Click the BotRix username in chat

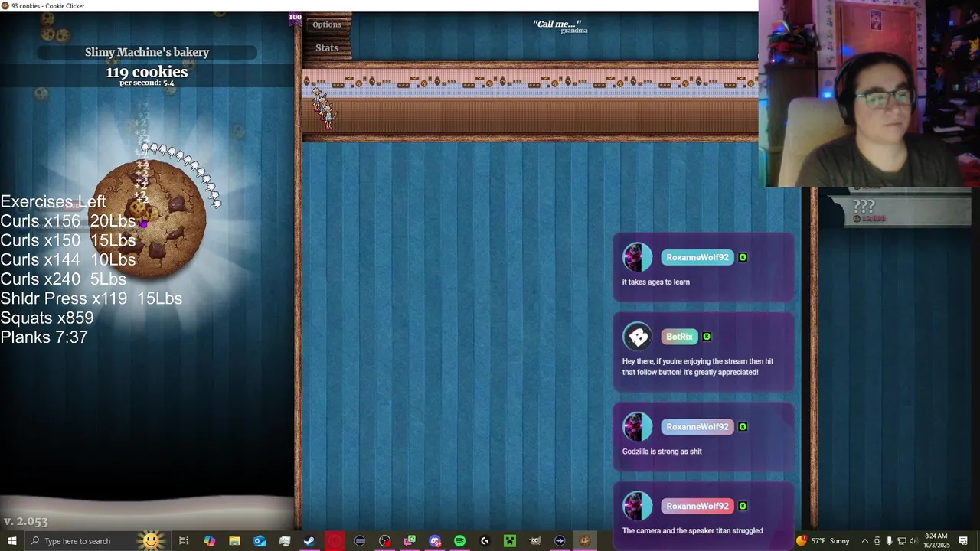click(679, 337)
